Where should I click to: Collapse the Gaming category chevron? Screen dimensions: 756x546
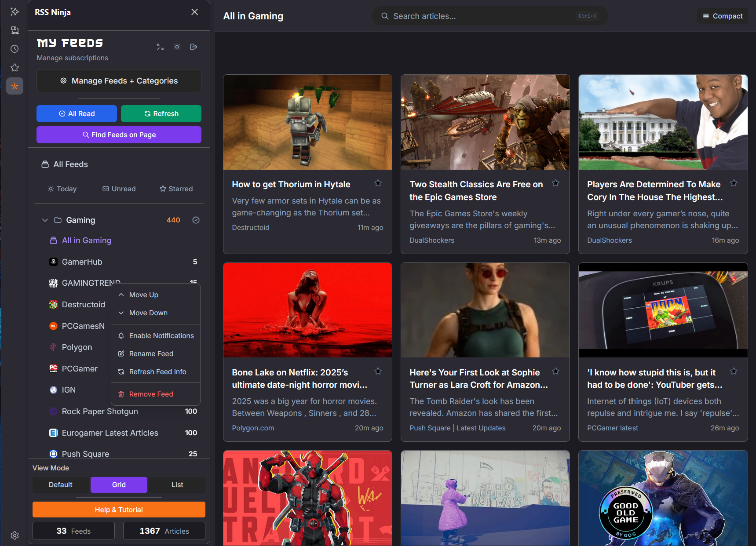point(45,220)
